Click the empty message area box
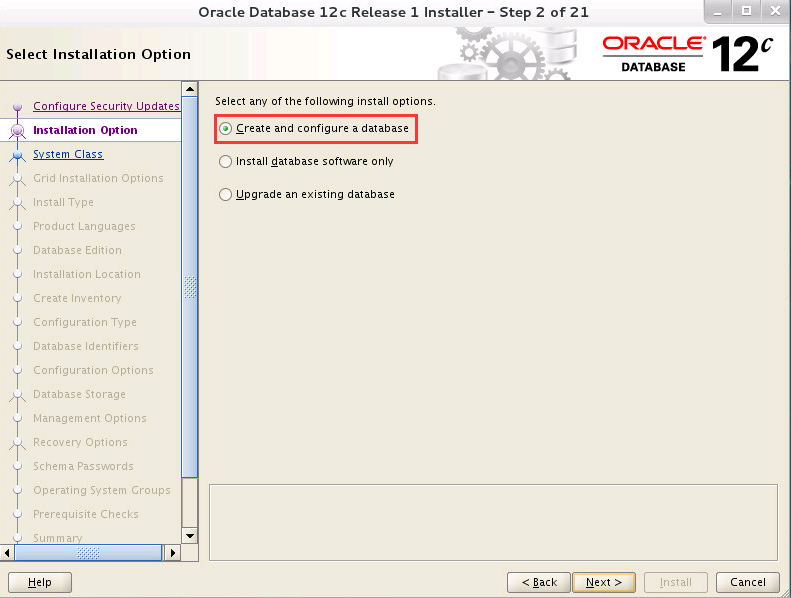Screen dimensions: 791x598 (x=493, y=522)
